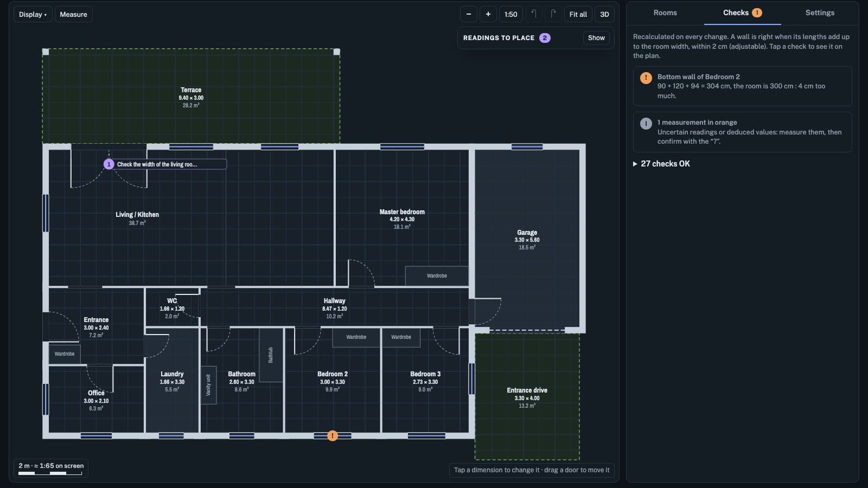Click the Laundry 1.66 × 3.30 dimension
868x488 pixels.
tap(172, 382)
